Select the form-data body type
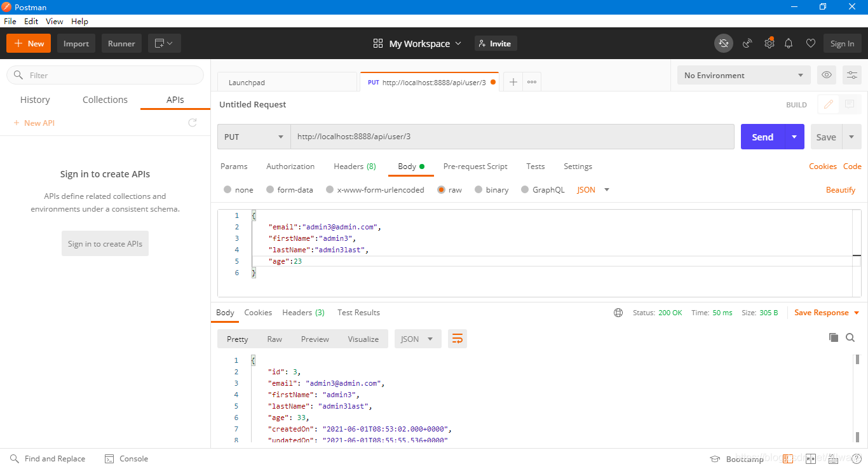The width and height of the screenshot is (868, 469). click(x=290, y=189)
